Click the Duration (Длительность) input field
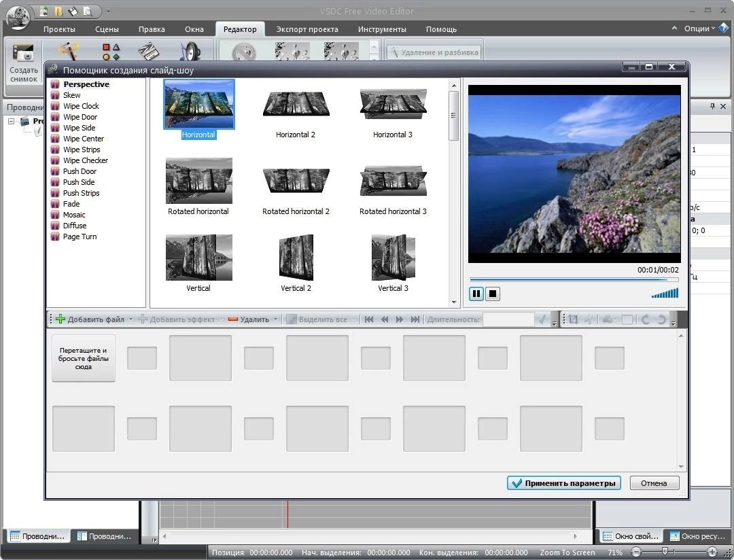The image size is (734, 560). tap(508, 319)
